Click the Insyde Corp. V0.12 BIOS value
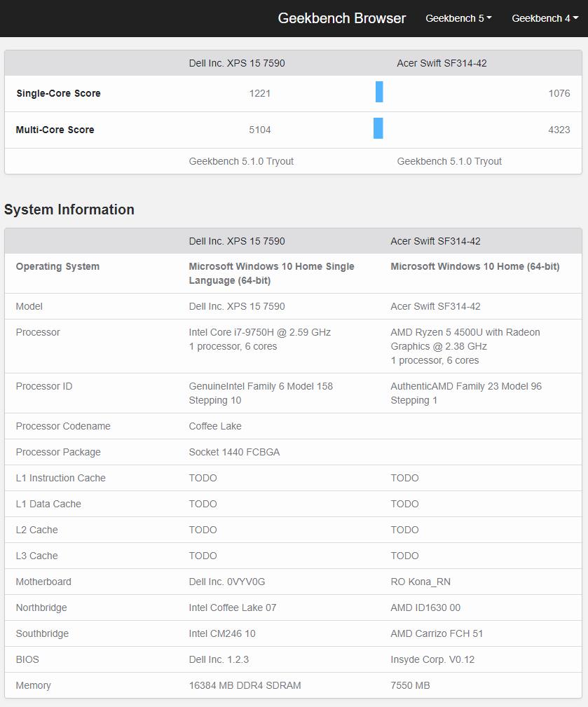The image size is (588, 707). [x=432, y=659]
